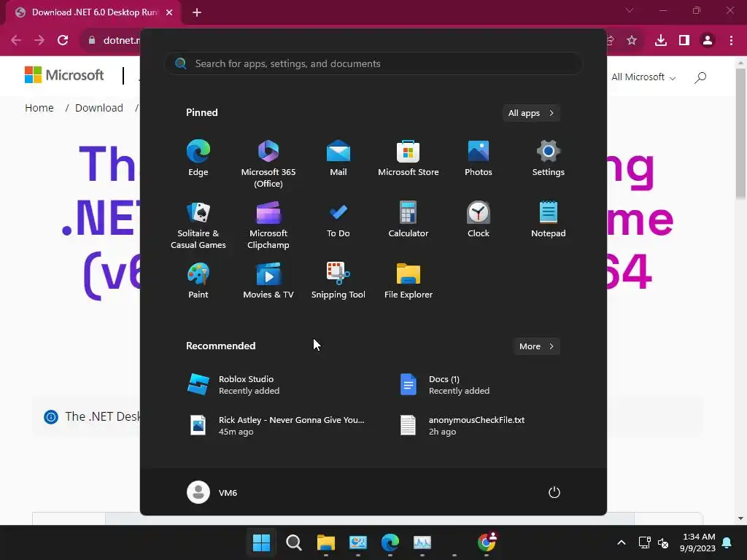Open Microsoft Clipchamp
The image size is (747, 560).
pos(268,225)
